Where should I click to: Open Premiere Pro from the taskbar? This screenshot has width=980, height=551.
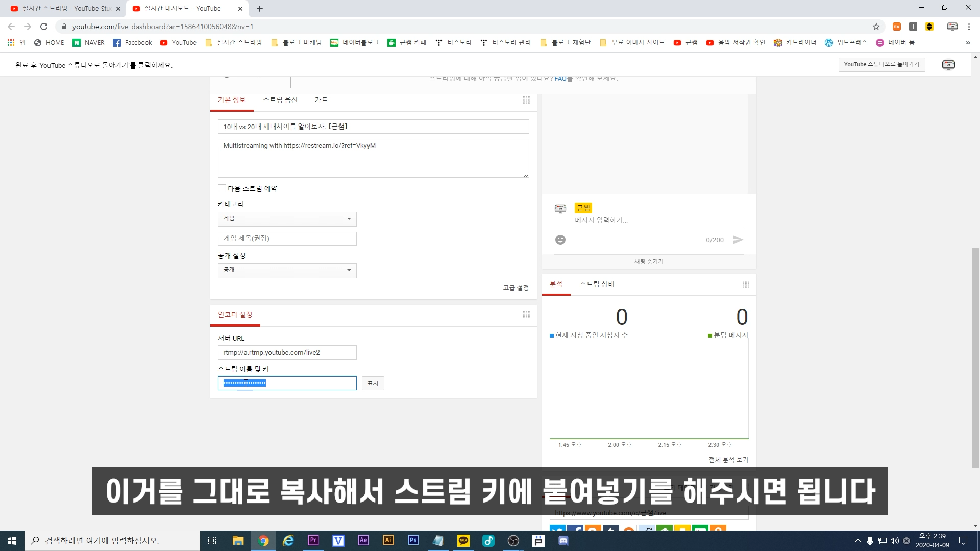coord(313,540)
